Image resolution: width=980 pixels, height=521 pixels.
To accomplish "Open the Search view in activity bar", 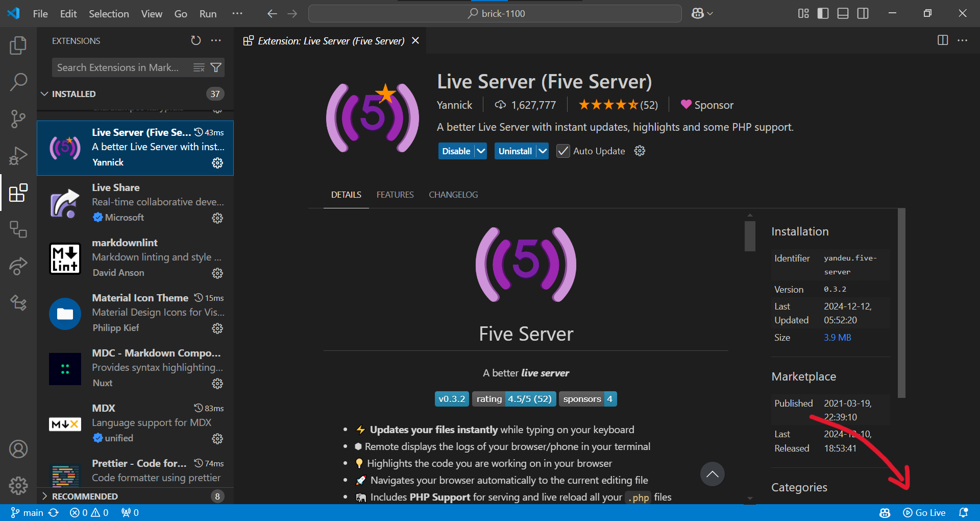I will point(18,82).
